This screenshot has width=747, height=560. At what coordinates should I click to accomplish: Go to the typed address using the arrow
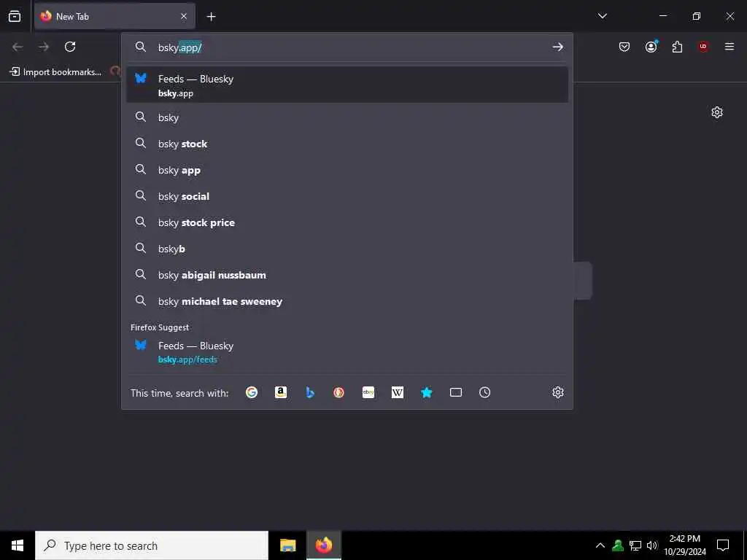[x=557, y=47]
